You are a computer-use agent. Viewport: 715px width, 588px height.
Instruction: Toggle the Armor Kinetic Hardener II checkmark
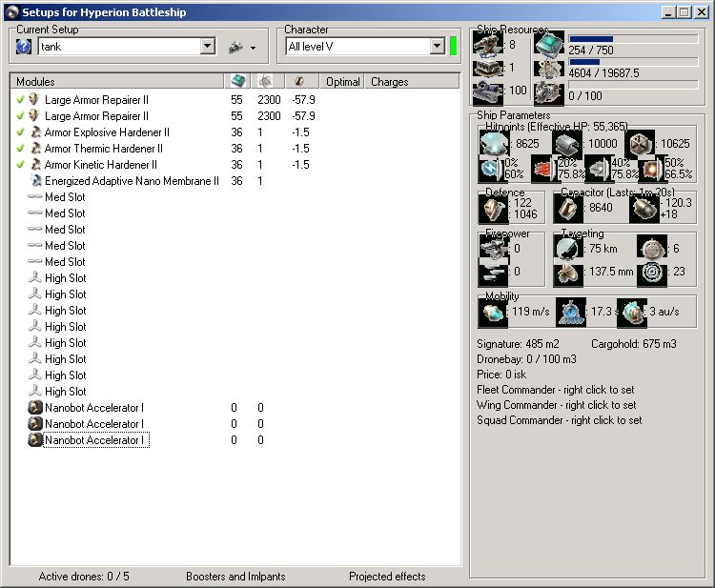click(20, 165)
